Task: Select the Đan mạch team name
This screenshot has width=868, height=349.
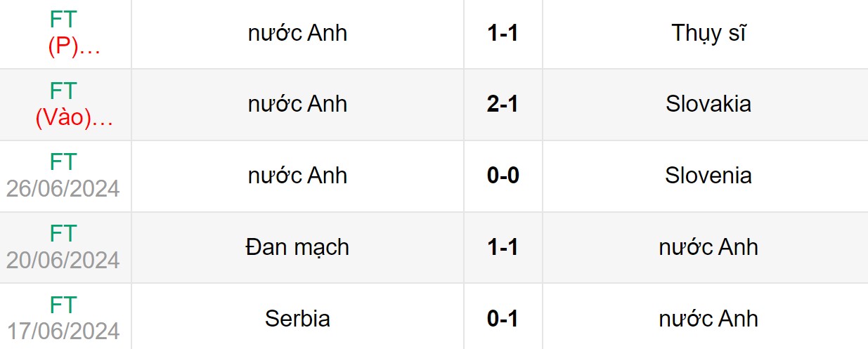Action: (x=297, y=247)
